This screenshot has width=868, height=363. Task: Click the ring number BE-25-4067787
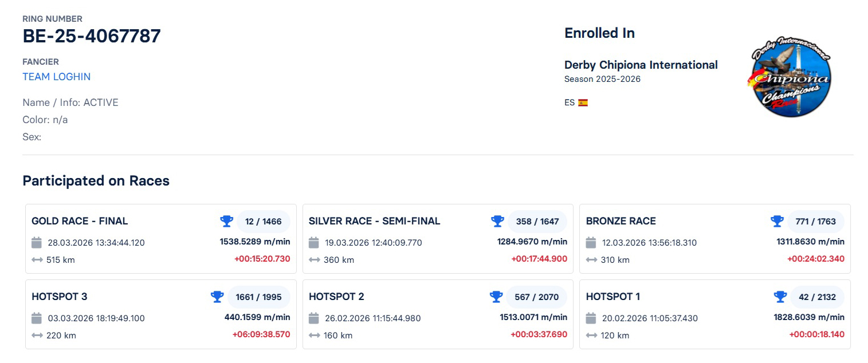click(x=91, y=35)
